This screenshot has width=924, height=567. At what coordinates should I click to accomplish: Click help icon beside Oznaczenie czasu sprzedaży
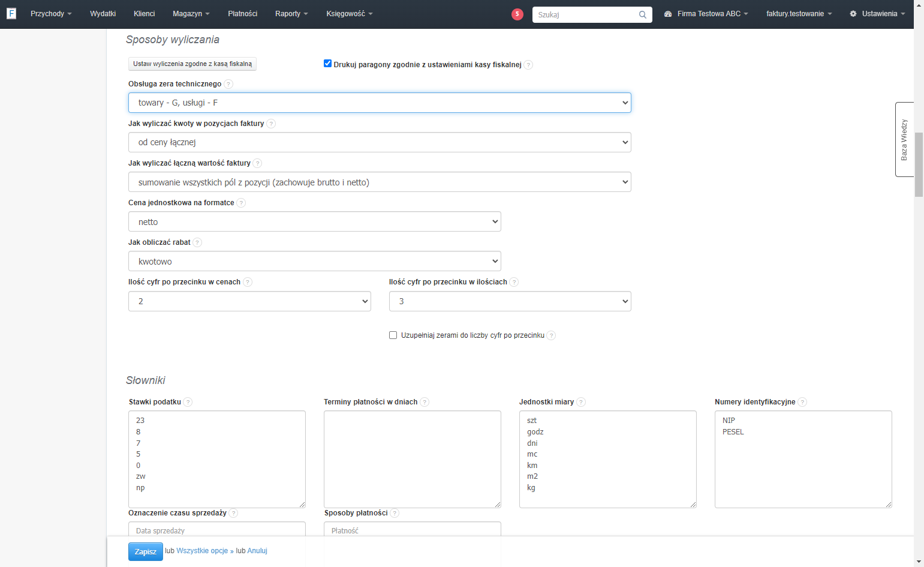233,513
